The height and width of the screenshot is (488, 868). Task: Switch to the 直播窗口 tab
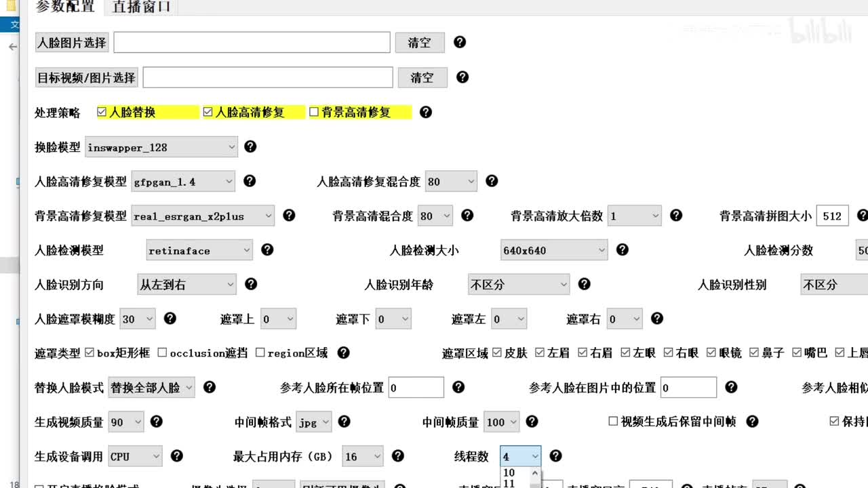(x=142, y=7)
